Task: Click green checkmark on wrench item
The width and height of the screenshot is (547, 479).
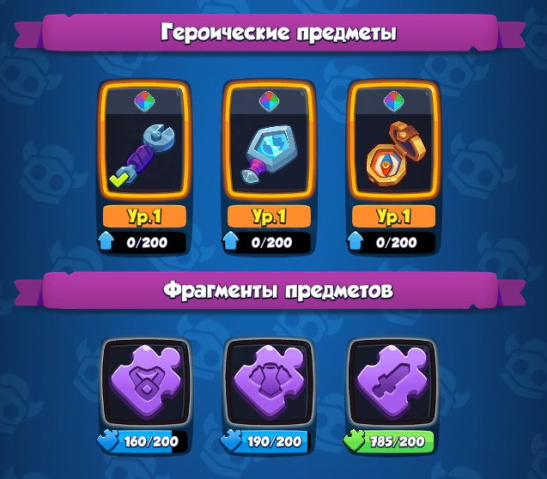Action: pos(119,179)
